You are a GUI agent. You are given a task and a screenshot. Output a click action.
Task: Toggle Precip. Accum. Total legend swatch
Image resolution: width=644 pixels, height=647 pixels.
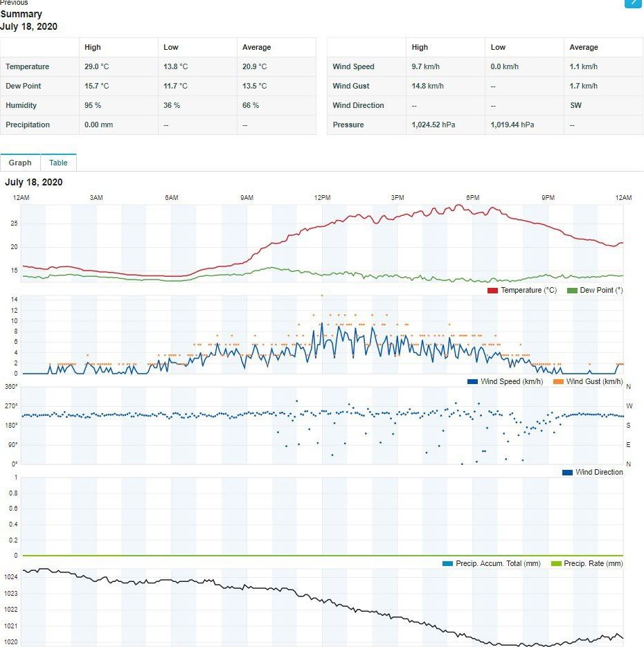pyautogui.click(x=447, y=564)
